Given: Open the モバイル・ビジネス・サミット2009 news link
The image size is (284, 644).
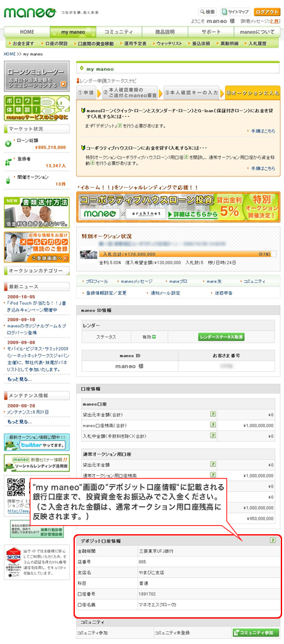Looking at the screenshot, I should pos(38,358).
